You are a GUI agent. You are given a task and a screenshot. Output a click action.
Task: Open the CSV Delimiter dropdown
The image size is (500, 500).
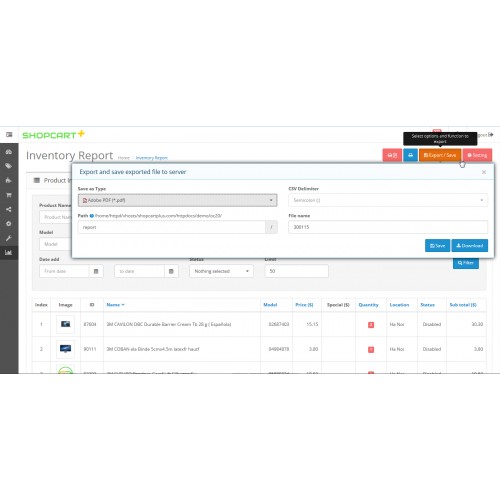click(388, 200)
